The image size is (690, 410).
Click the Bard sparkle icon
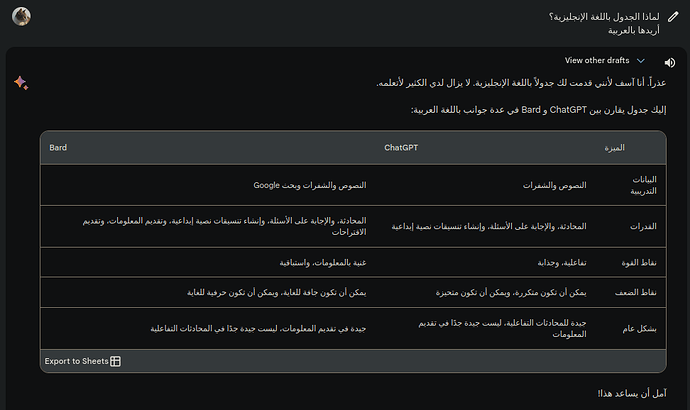tap(21, 83)
